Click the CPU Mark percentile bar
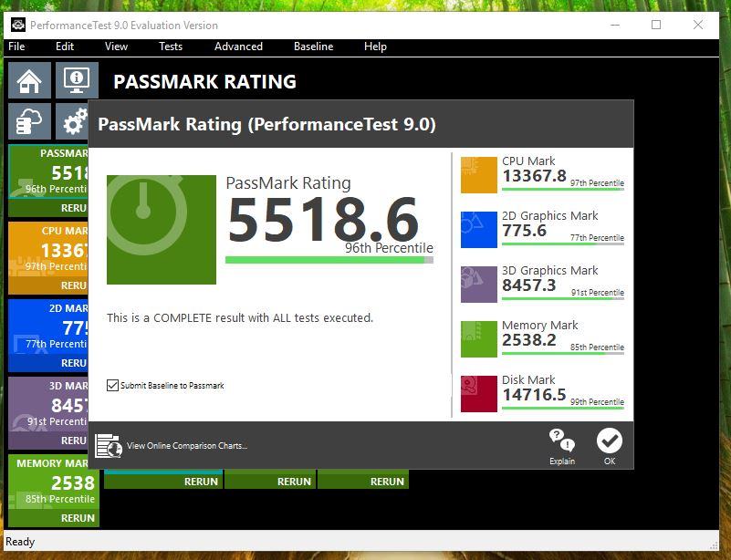 (563, 189)
